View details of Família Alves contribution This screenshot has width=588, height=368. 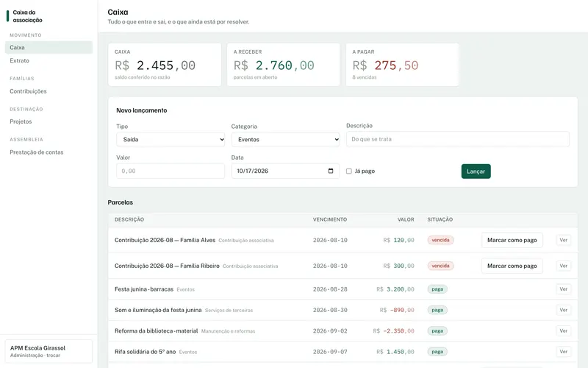(563, 240)
